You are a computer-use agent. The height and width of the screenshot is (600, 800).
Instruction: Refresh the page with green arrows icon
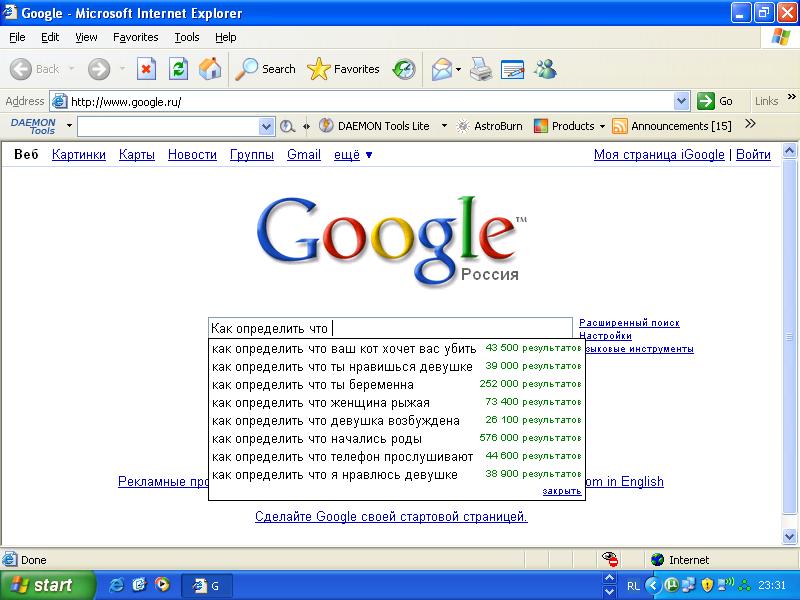coord(179,69)
